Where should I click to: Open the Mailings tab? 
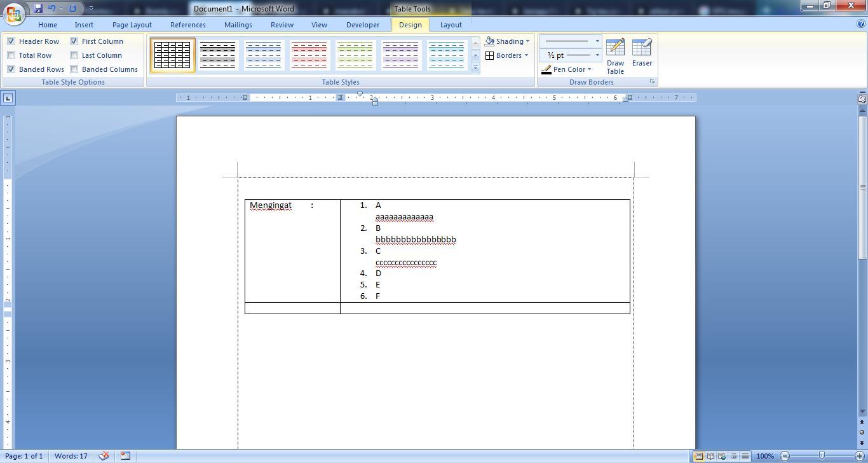tap(238, 25)
